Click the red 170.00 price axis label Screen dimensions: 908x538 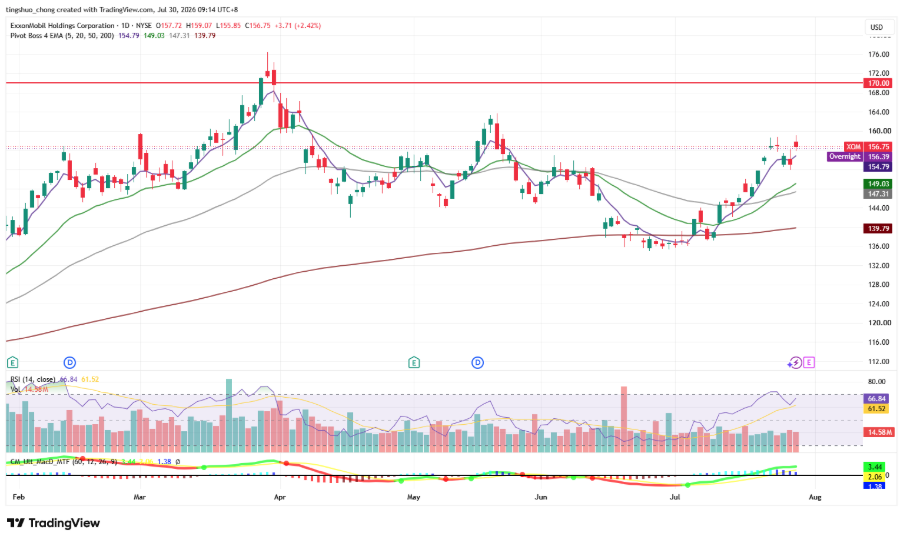(x=878, y=83)
